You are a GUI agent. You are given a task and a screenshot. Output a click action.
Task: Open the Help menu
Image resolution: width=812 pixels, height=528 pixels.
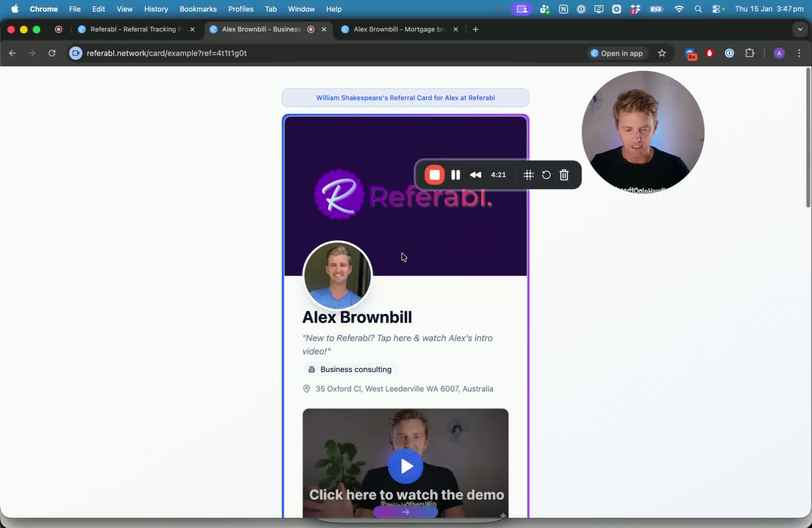point(334,9)
